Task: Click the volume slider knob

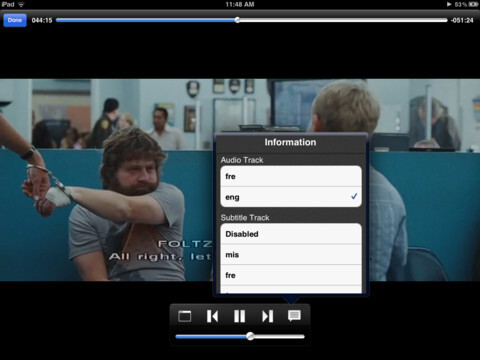Action: pyautogui.click(x=250, y=336)
